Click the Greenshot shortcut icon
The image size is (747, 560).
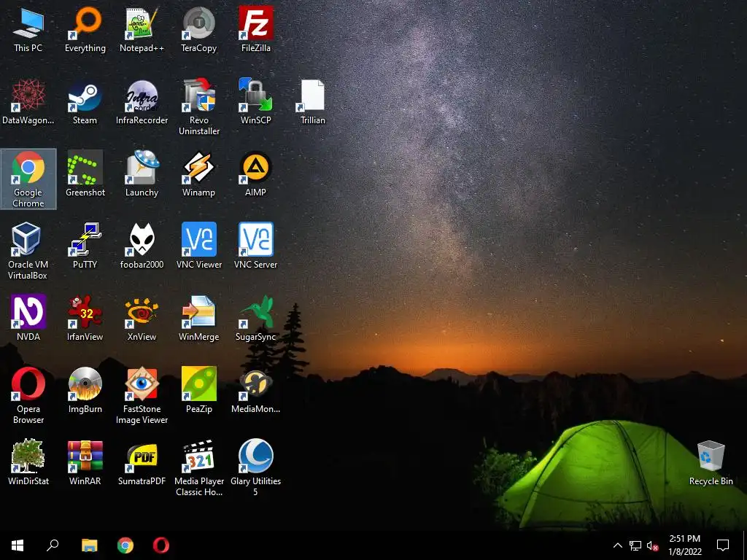tap(85, 174)
